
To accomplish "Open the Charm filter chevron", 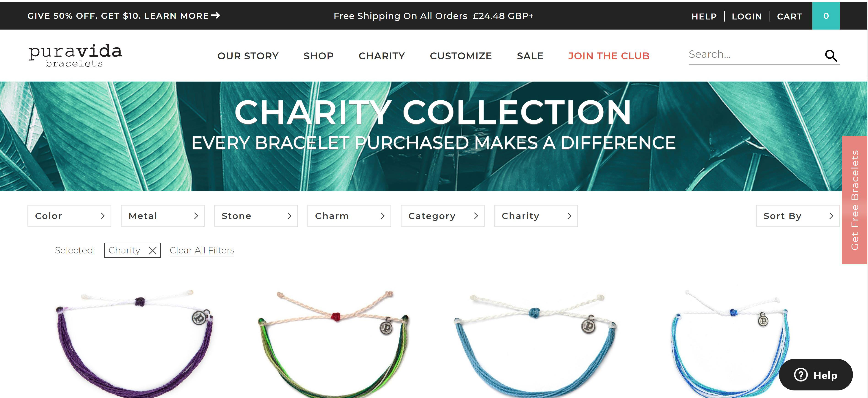I will pos(382,216).
